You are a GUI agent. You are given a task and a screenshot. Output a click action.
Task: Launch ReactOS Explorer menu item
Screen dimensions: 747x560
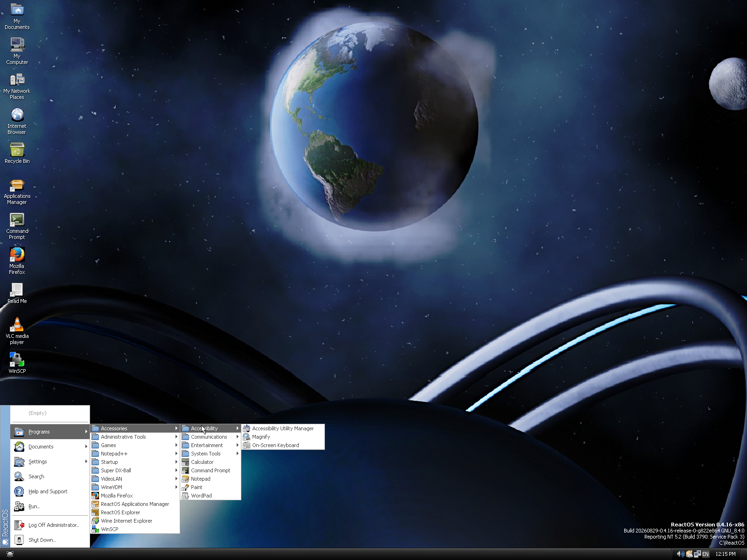[135, 512]
